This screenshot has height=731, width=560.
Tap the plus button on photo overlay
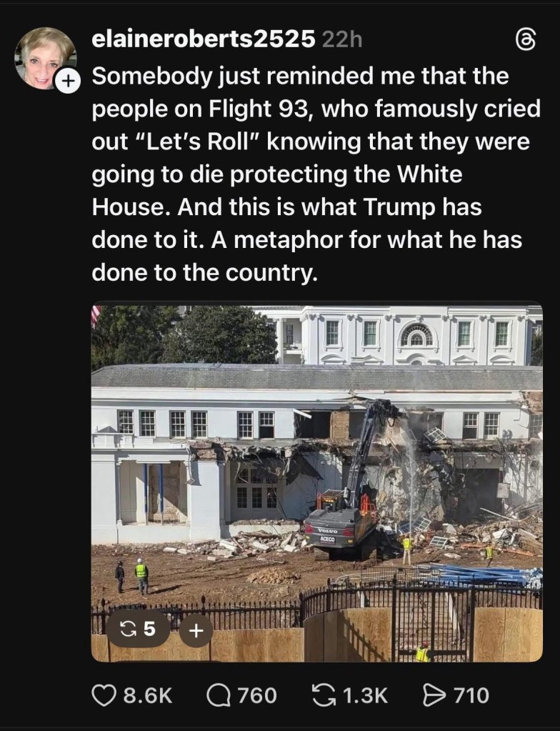coord(196,631)
